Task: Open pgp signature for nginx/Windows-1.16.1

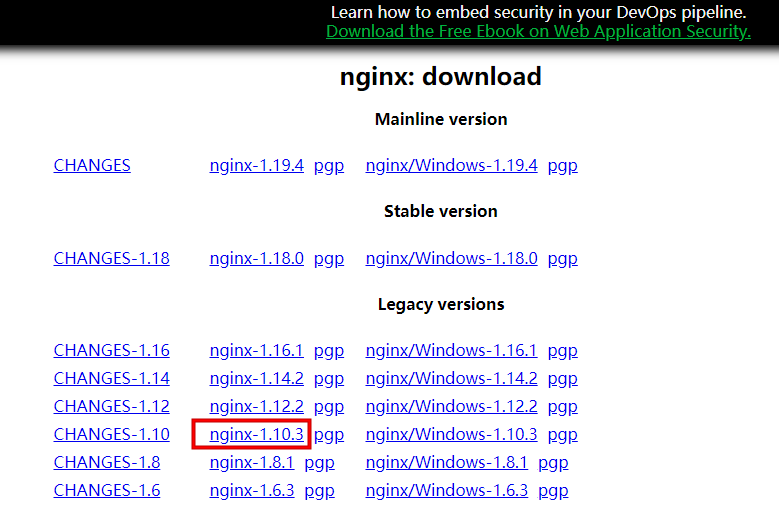Action: (562, 351)
